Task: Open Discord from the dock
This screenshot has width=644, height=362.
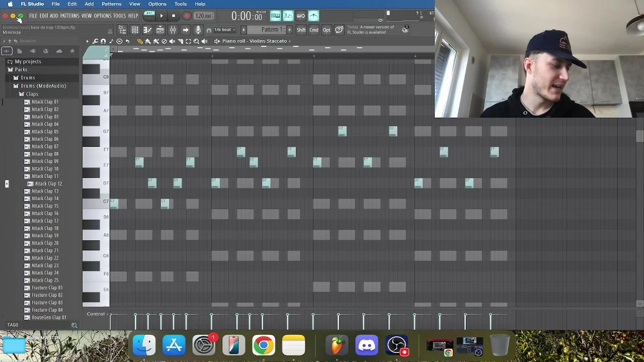Action: coord(367,345)
